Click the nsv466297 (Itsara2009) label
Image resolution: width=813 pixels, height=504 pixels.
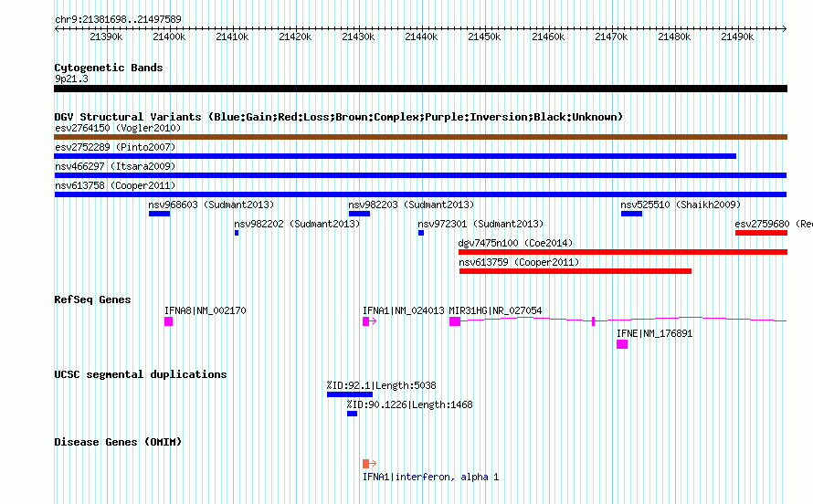pyautogui.click(x=115, y=166)
